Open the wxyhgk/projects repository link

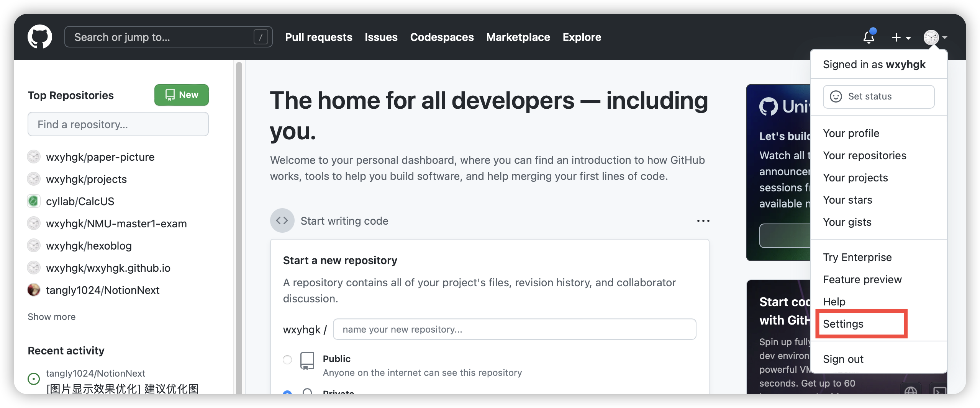tap(86, 179)
